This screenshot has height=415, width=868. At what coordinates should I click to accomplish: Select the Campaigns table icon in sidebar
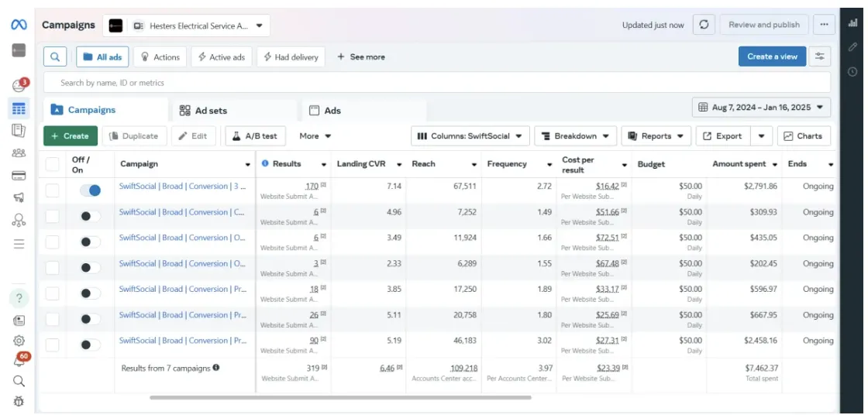(x=19, y=108)
